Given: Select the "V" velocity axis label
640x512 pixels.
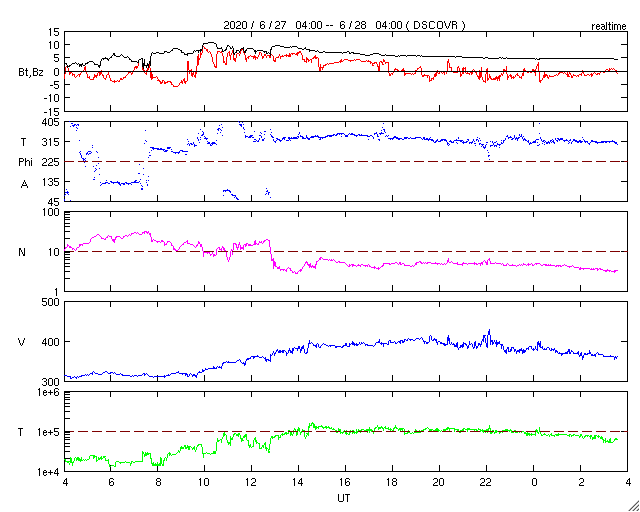Looking at the screenshot, I should click(x=21, y=342).
